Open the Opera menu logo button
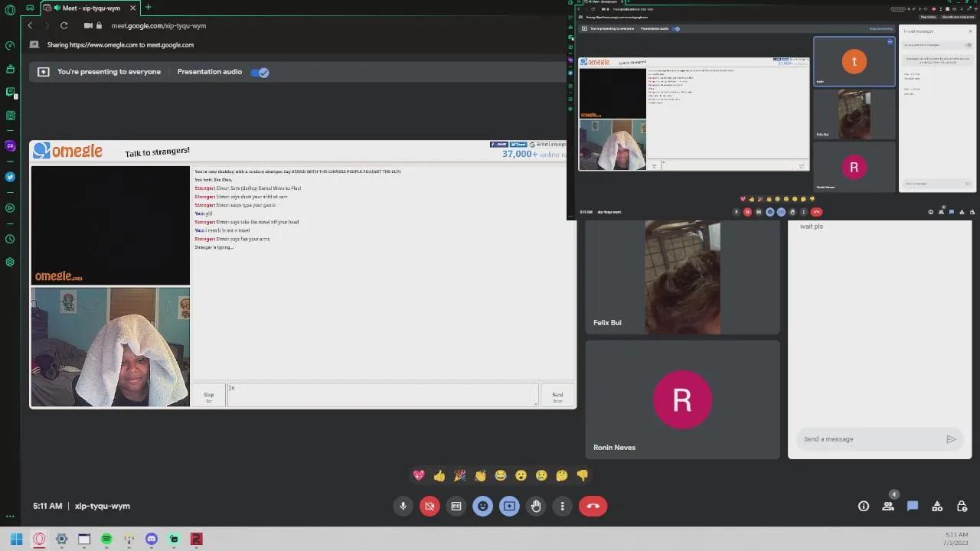The height and width of the screenshot is (551, 980). pyautogui.click(x=10, y=10)
